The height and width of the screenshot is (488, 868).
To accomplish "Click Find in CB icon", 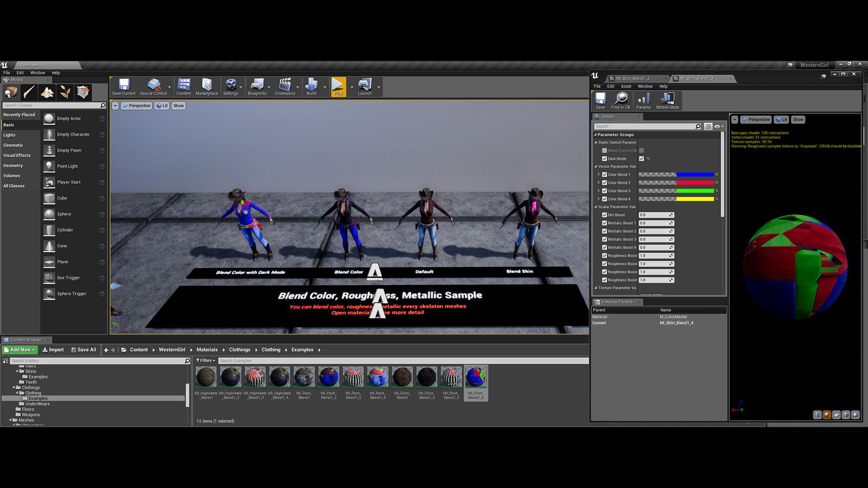I will point(621,101).
